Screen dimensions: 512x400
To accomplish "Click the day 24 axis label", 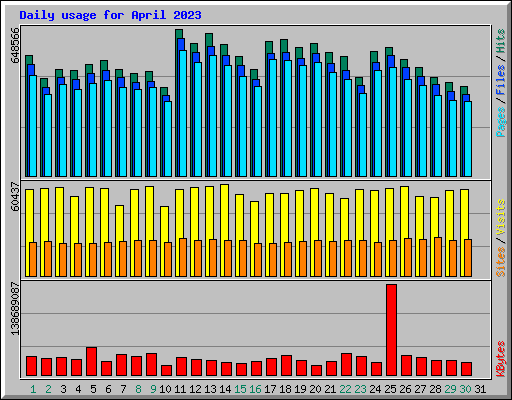I will point(375,389).
